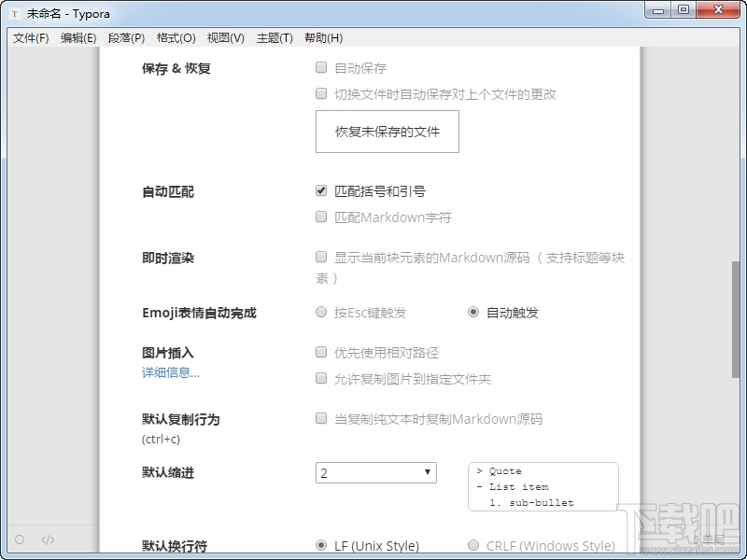747x560 pixels.
Task: Enable the 自动保存 checkbox
Action: [x=321, y=67]
